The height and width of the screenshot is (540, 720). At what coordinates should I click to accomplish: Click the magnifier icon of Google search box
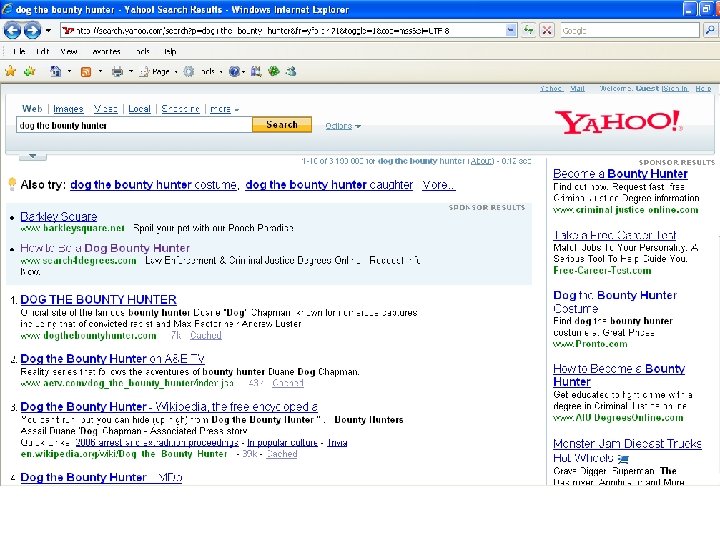[709, 31]
